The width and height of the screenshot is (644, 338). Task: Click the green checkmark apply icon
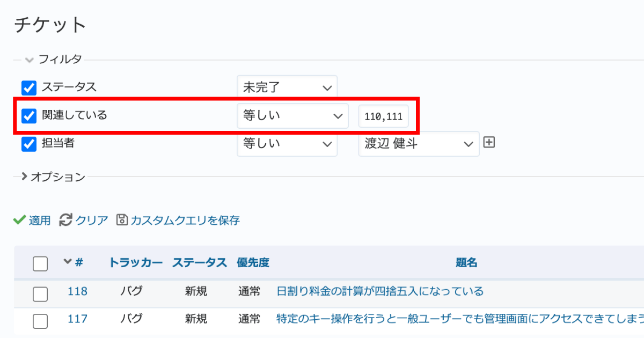pyautogui.click(x=19, y=220)
